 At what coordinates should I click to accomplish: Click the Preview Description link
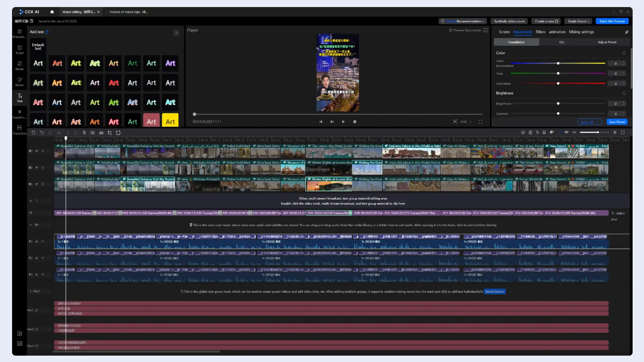(465, 30)
